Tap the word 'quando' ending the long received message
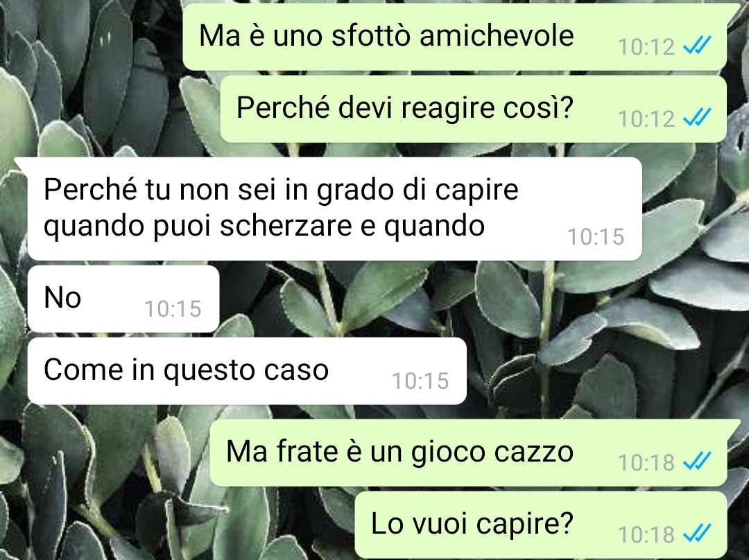Viewport: 749px width, 560px height. pyautogui.click(x=434, y=226)
